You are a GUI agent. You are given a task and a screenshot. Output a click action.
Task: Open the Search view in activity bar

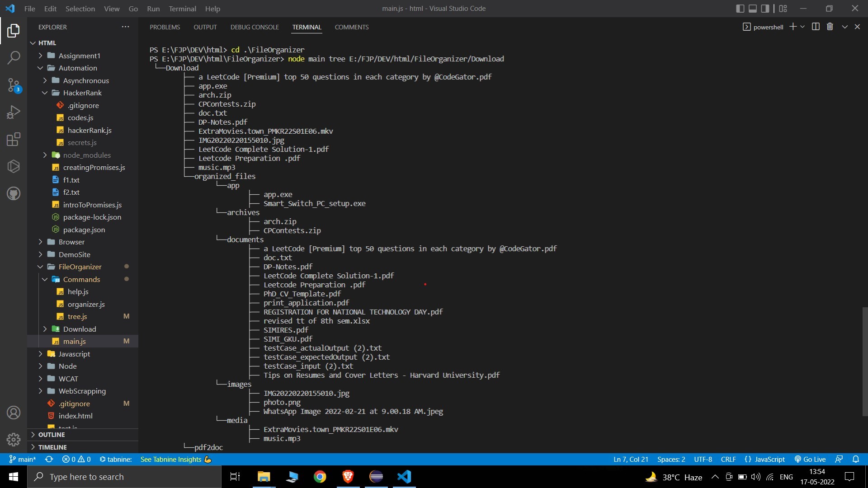coord(14,57)
